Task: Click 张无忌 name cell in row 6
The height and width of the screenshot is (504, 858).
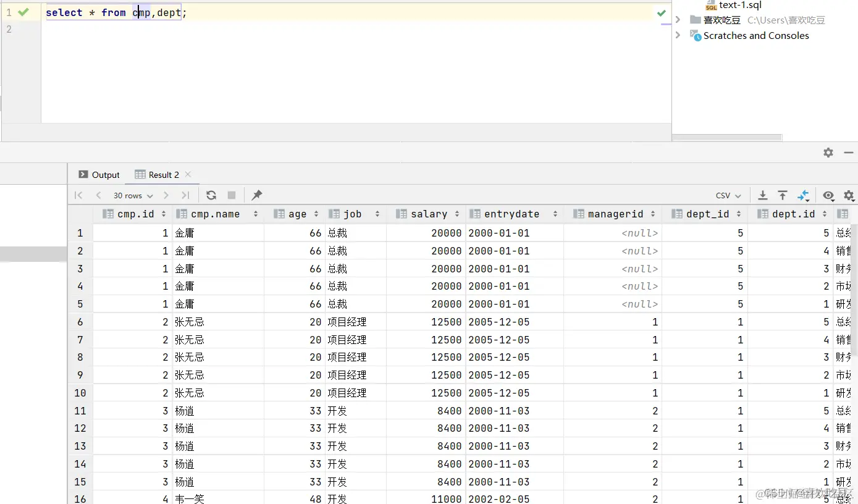Action: [x=218, y=322]
